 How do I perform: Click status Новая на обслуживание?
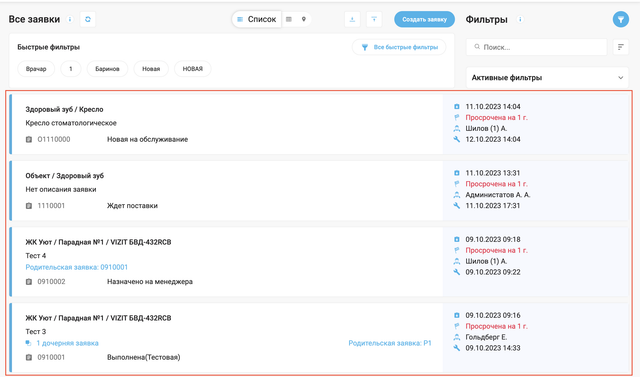tap(147, 140)
